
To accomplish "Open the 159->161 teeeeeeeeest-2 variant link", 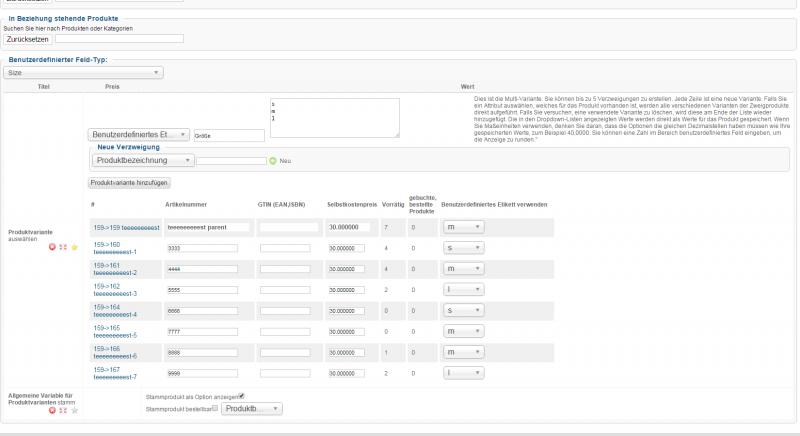I will tap(115, 269).
